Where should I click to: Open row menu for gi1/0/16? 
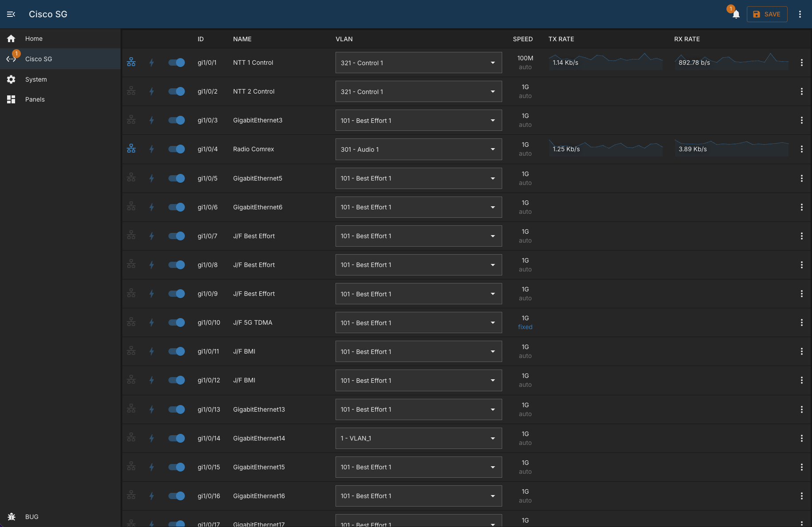click(x=801, y=496)
